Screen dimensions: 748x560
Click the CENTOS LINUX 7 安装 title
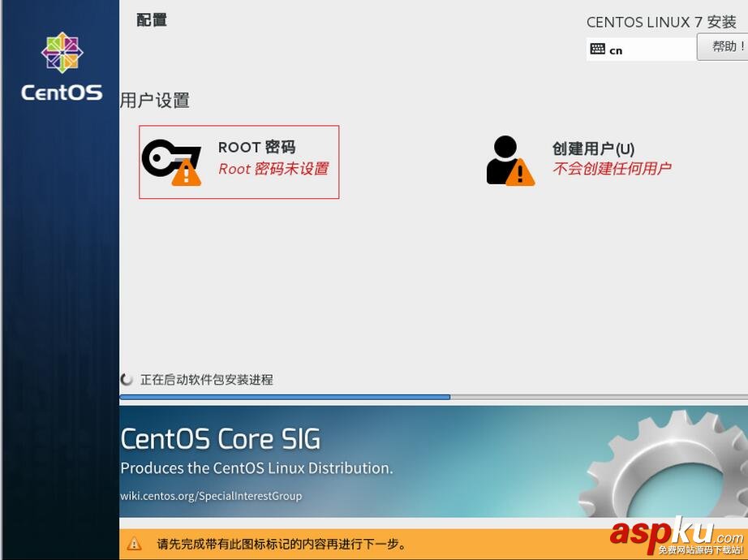(x=661, y=22)
